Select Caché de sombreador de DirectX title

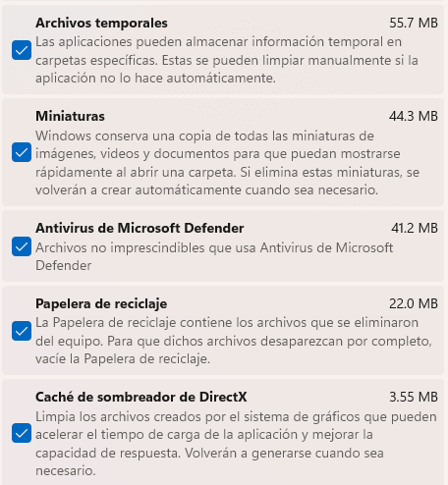141,397
